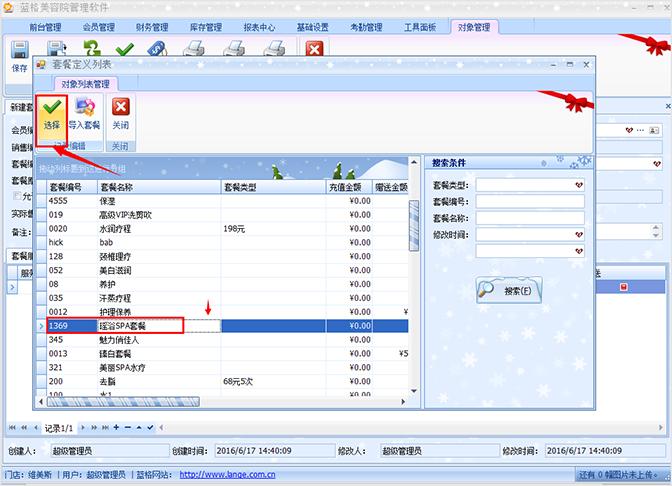Open the www.lange.com.cn website link
The width and height of the screenshot is (672, 486).
pyautogui.click(x=227, y=475)
